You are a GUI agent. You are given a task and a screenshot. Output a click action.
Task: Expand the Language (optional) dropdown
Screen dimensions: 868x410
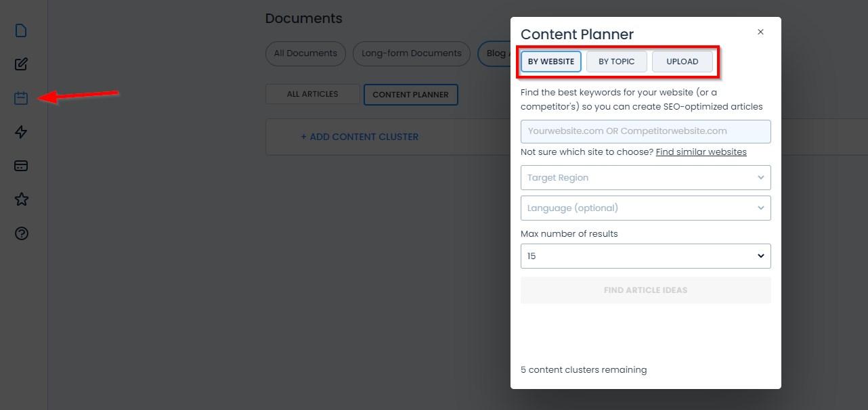(x=645, y=208)
